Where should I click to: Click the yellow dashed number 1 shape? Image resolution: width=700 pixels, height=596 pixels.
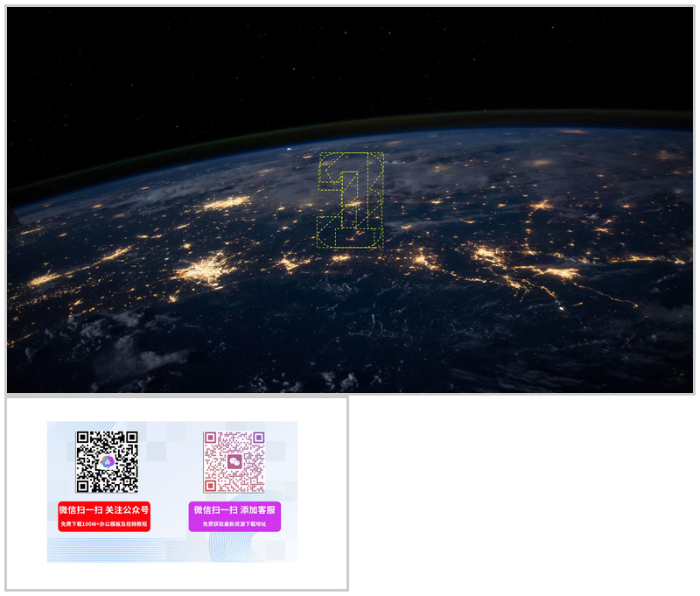(351, 200)
